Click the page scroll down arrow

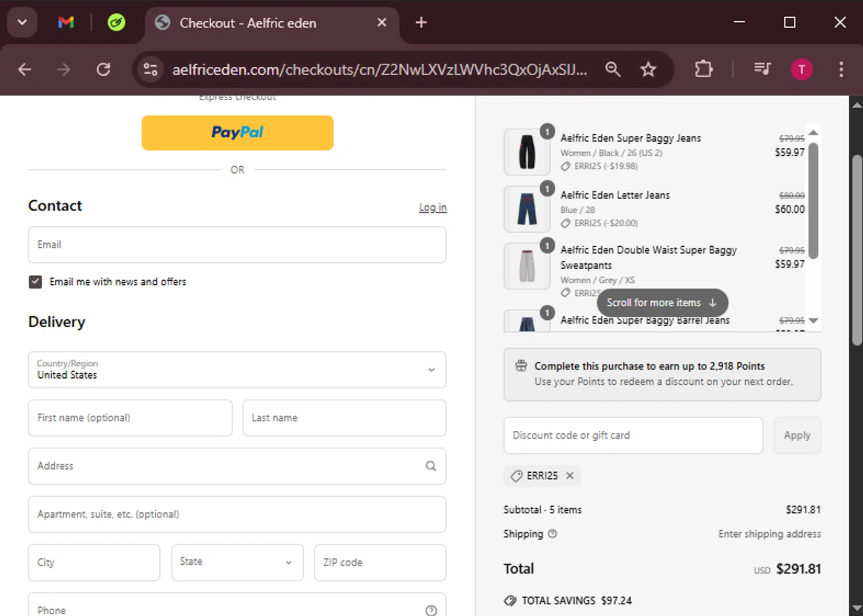point(857,607)
